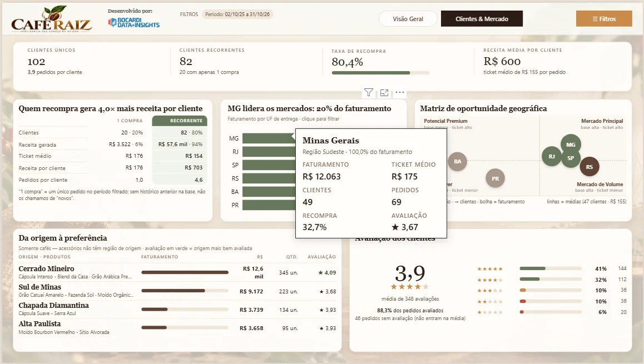The height and width of the screenshot is (364, 644).
Task: Click the Mercado de Volume quadrant label
Action: coord(600,185)
